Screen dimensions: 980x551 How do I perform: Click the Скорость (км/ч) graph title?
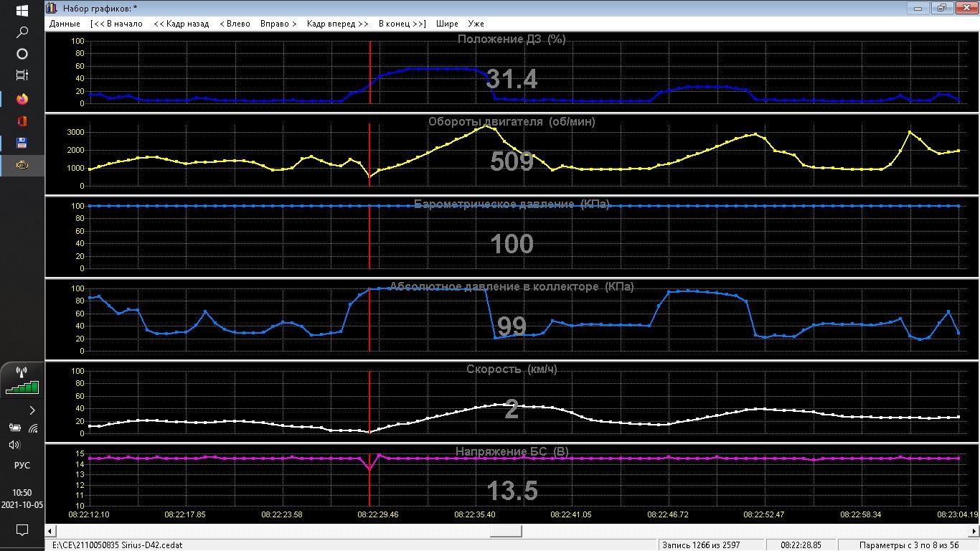pos(512,369)
